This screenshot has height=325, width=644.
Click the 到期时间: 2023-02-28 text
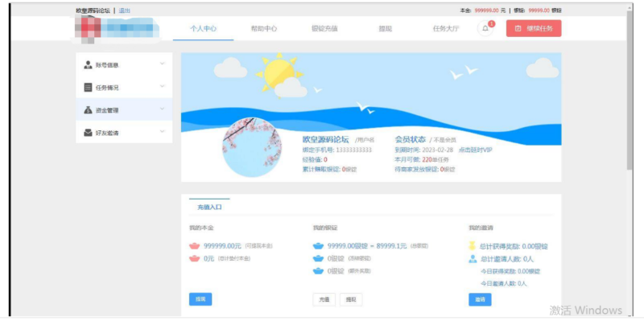[424, 150]
